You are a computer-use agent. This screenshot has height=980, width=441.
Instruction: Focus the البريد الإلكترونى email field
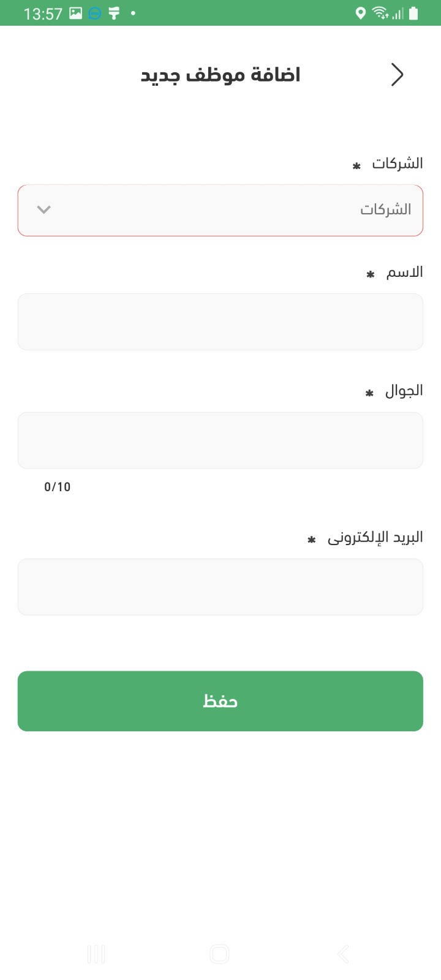tap(221, 587)
